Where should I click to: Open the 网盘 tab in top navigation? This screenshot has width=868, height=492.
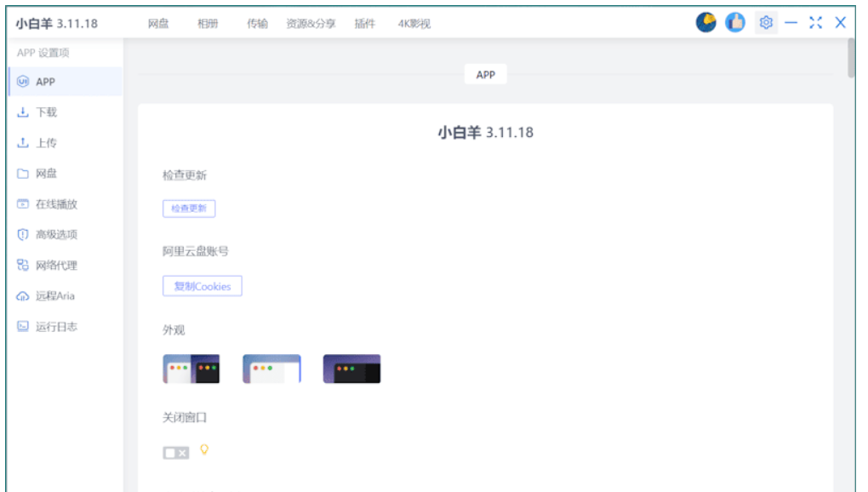click(158, 23)
